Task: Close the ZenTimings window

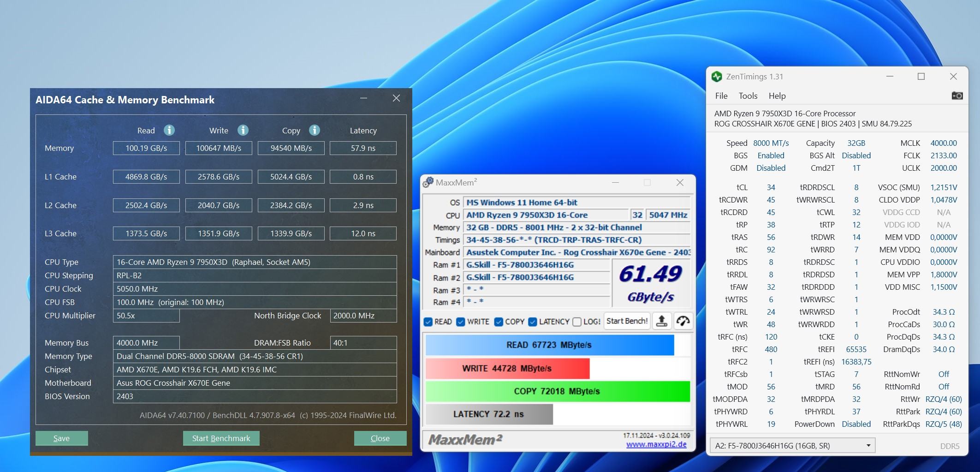Action: (x=953, y=77)
